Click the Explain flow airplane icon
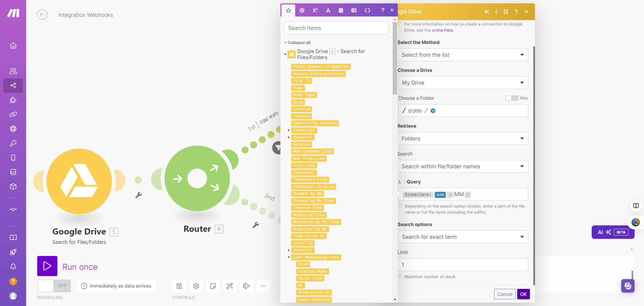This screenshot has height=306, width=644. [247, 286]
